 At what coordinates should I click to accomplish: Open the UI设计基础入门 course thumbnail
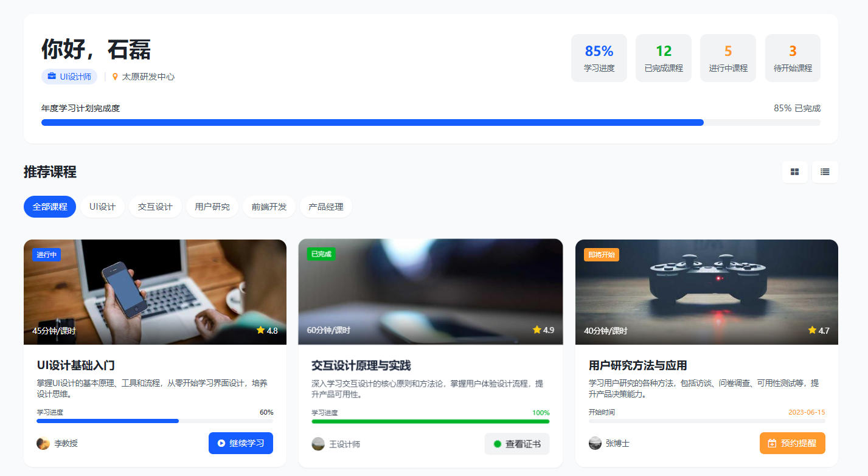click(x=155, y=292)
